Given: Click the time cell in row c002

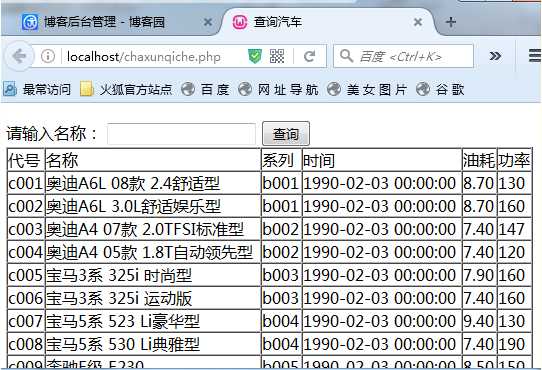Looking at the screenshot, I should 382,206.
